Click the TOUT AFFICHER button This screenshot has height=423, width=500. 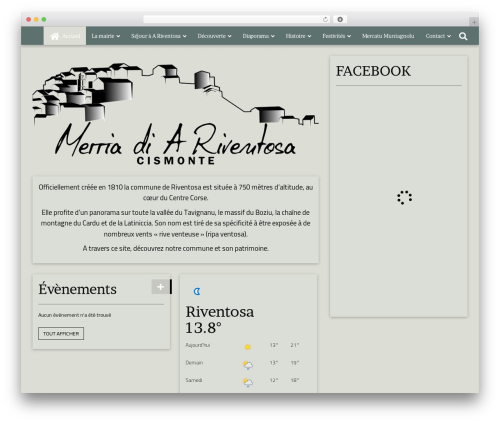(61, 334)
